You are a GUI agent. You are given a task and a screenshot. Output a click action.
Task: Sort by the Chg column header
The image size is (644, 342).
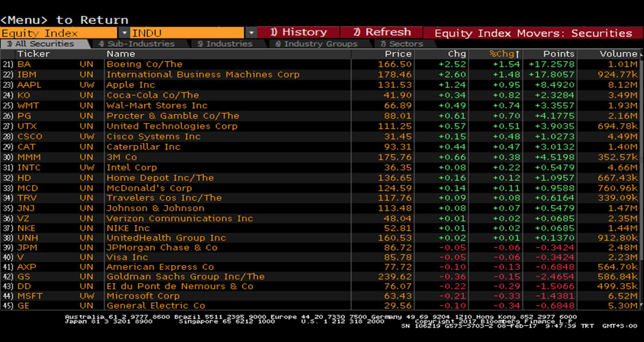point(457,54)
